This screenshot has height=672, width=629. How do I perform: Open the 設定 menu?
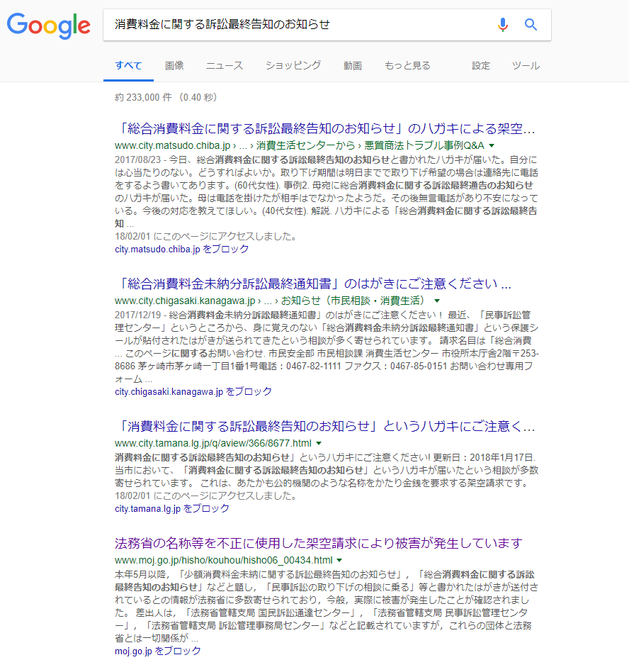click(x=481, y=66)
